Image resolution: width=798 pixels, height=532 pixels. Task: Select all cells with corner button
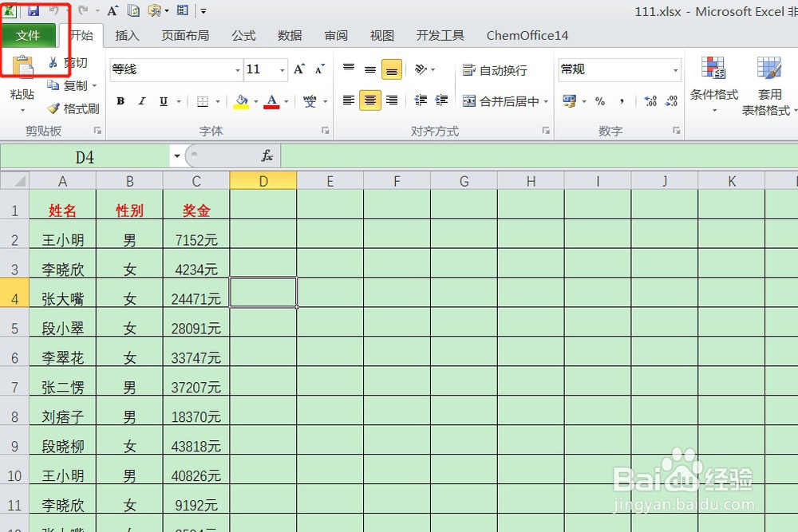tap(14, 181)
